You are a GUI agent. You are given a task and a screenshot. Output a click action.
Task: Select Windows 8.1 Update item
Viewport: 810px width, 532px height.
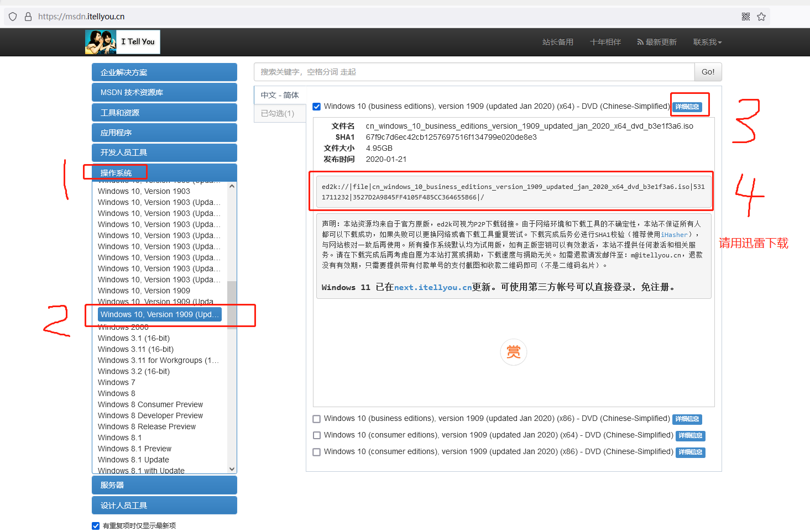tap(134, 460)
